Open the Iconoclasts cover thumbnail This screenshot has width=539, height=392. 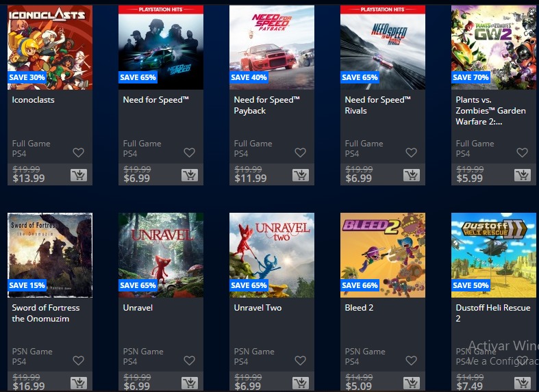(x=50, y=47)
